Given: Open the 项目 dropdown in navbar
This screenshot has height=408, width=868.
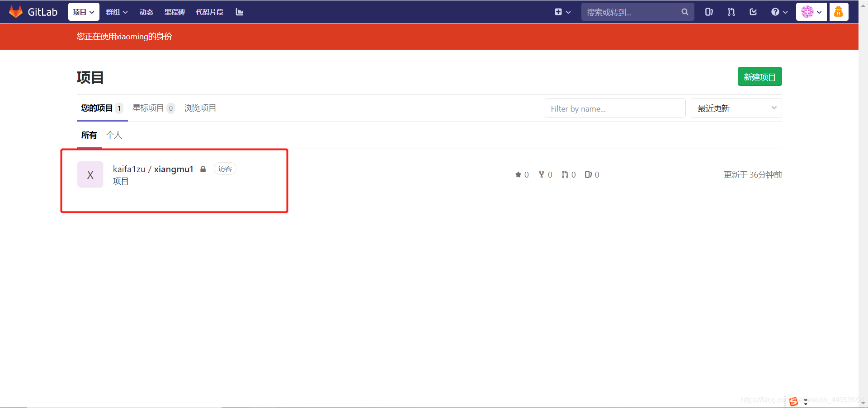Looking at the screenshot, I should coord(84,12).
